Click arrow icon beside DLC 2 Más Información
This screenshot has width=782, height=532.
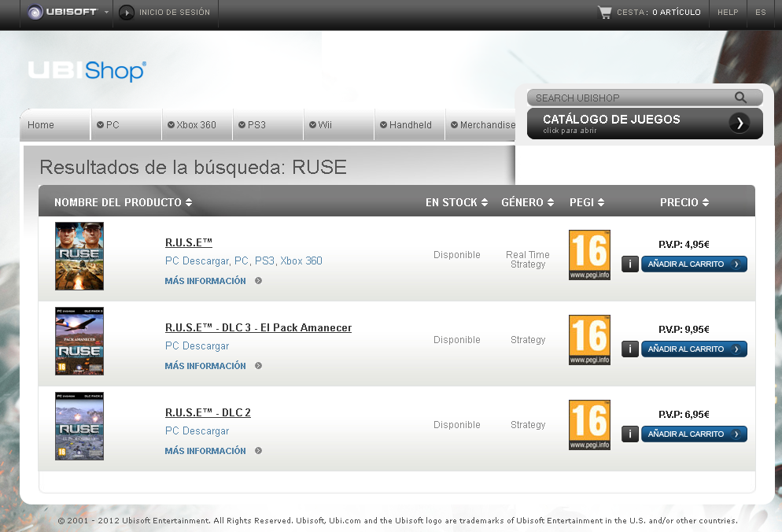[258, 450]
